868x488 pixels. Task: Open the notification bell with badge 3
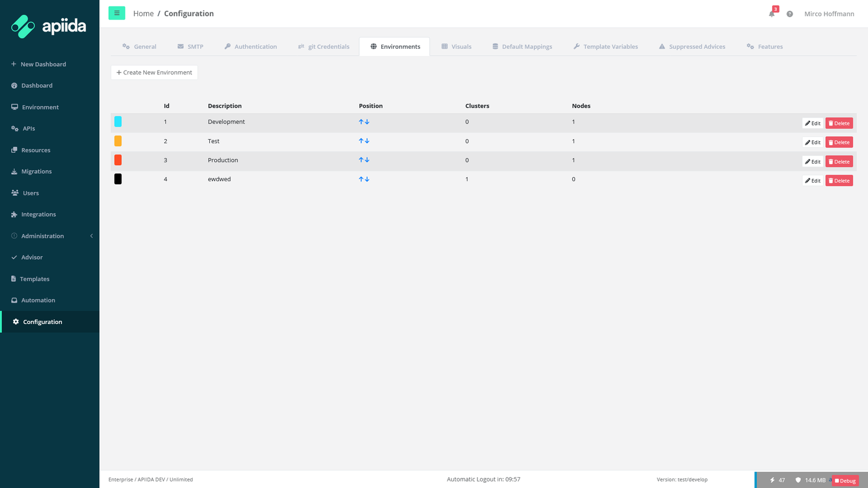coord(771,14)
